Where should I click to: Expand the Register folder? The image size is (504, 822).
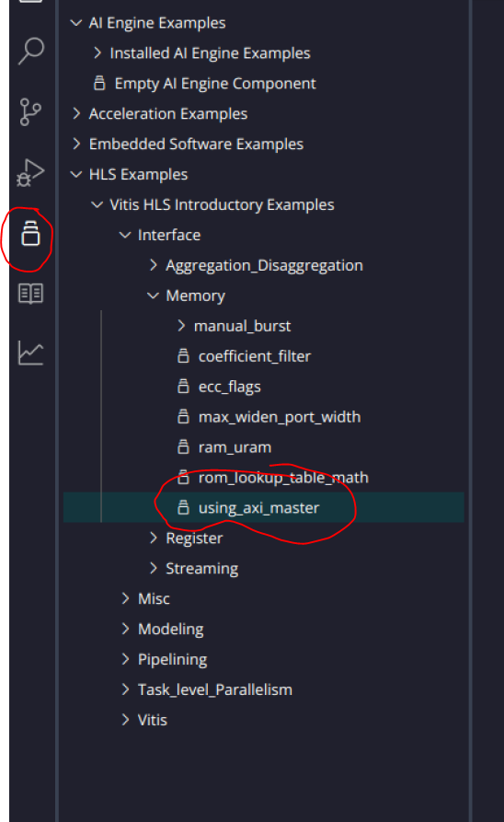pos(153,538)
